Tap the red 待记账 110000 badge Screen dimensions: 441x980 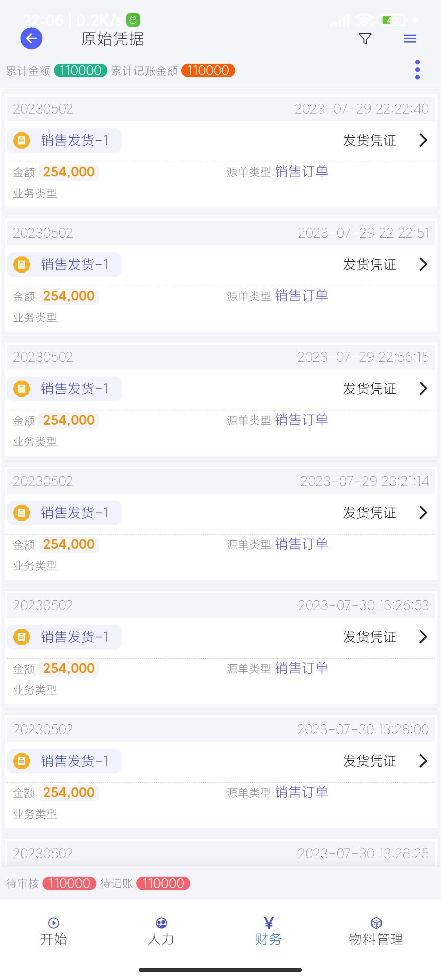click(x=163, y=884)
